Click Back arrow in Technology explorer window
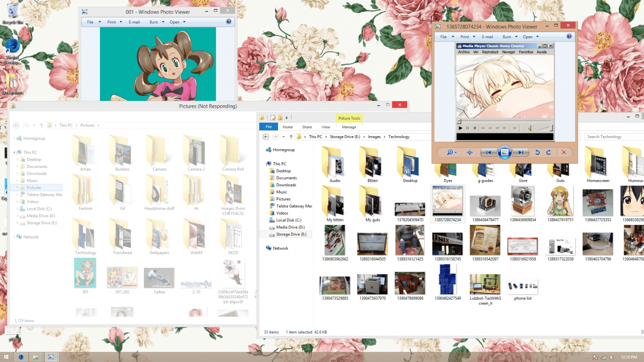The width and height of the screenshot is (644, 362). 266,137
